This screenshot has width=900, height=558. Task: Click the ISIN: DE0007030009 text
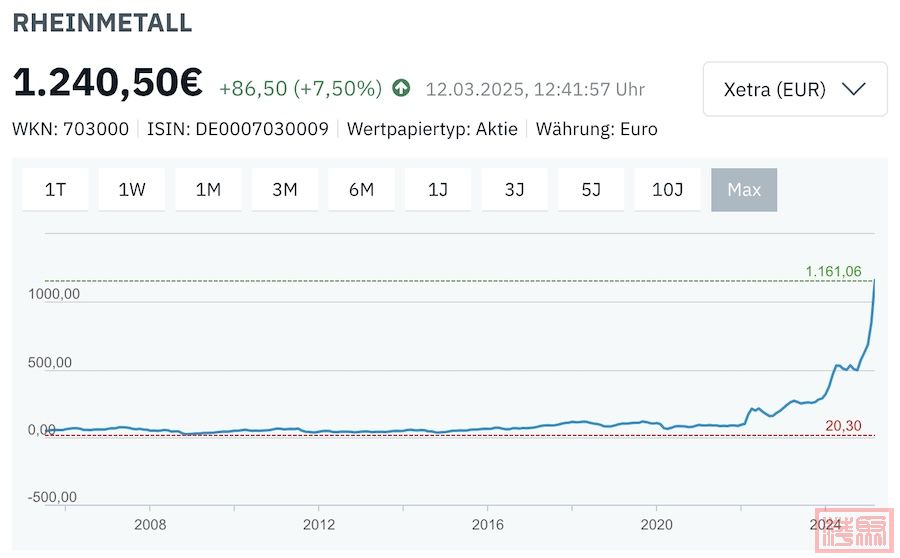[238, 129]
